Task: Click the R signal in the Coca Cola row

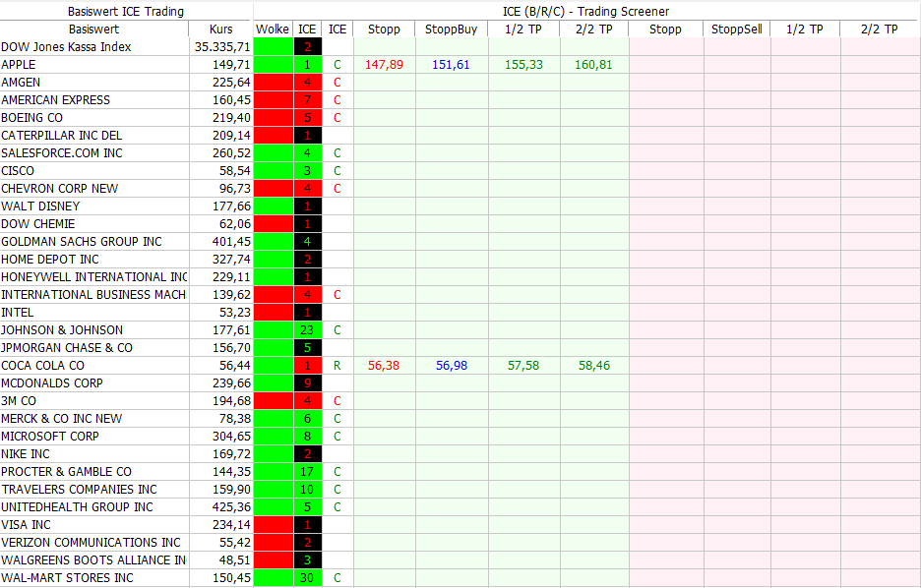Action: click(x=338, y=366)
